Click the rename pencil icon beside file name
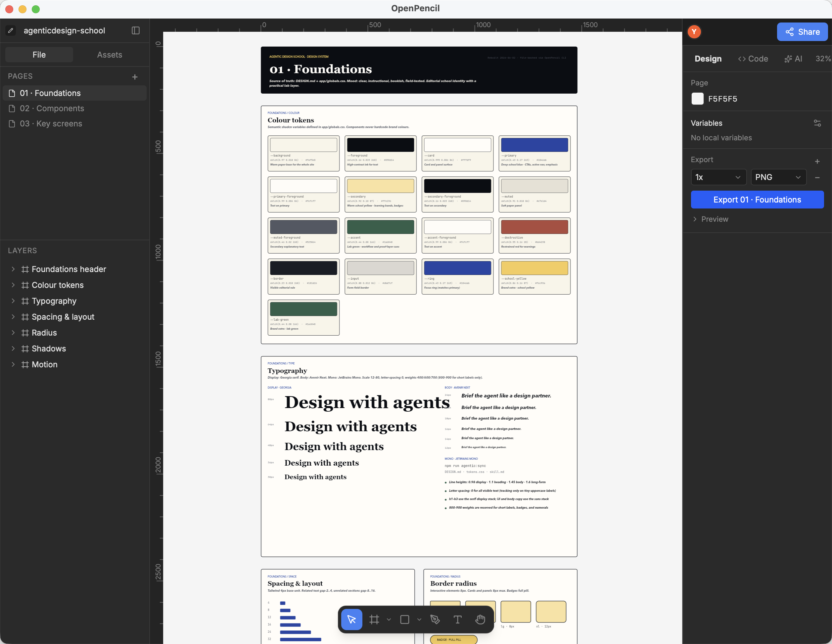 point(11,30)
